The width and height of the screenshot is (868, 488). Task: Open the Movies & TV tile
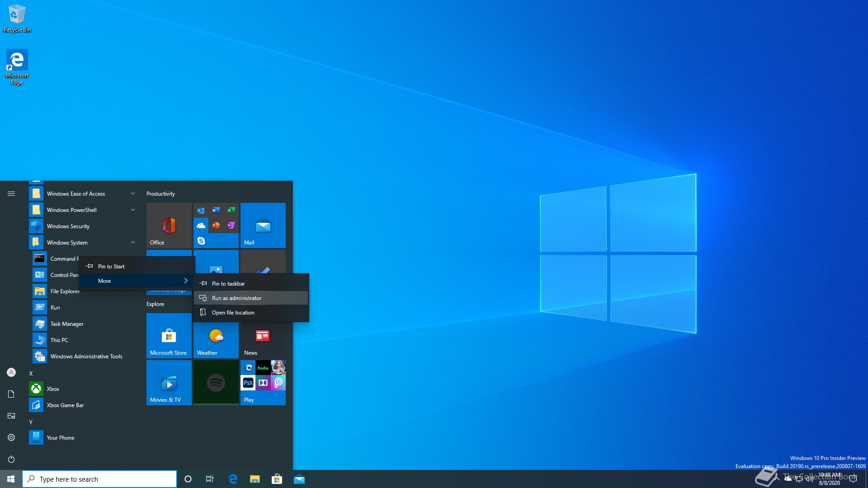coord(169,383)
